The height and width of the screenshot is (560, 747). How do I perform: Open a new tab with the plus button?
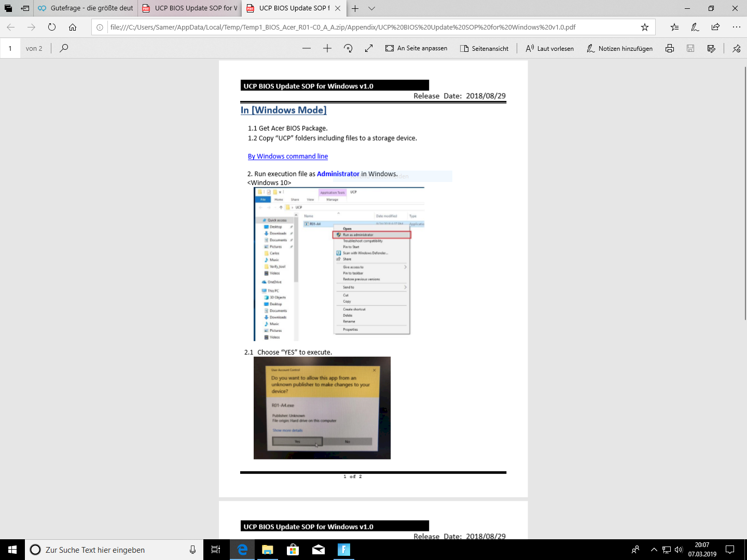(355, 8)
